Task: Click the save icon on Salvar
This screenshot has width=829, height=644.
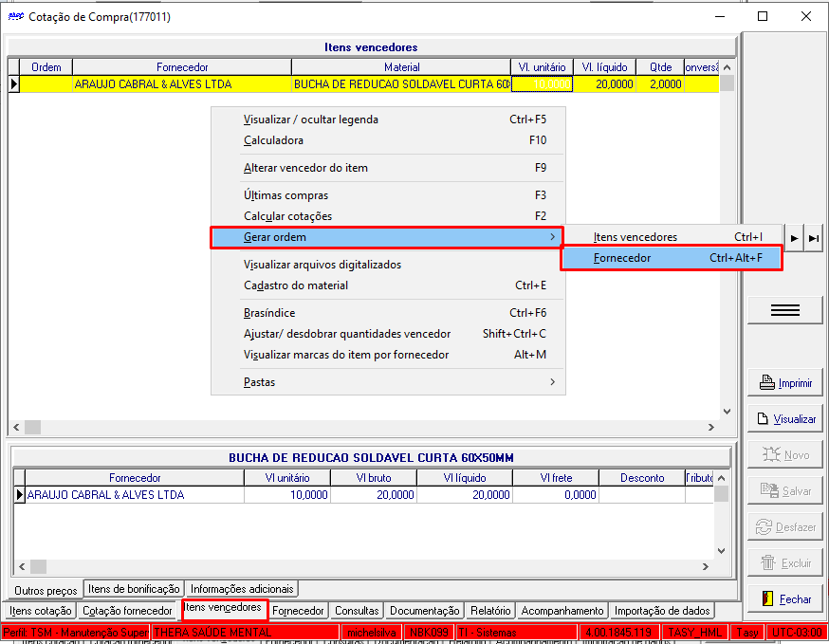Action: (x=769, y=490)
